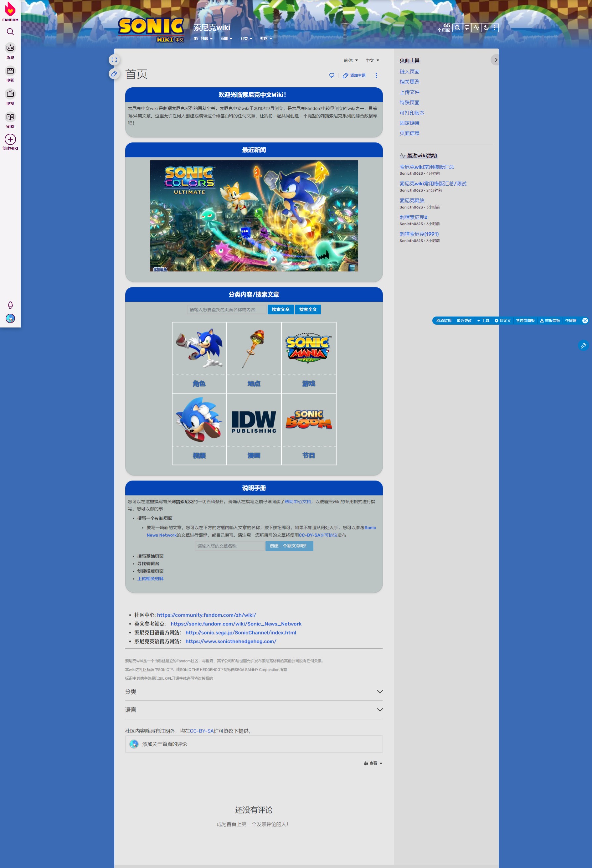Click 创建一个新文章吧! button
The image size is (592, 868).
click(289, 546)
